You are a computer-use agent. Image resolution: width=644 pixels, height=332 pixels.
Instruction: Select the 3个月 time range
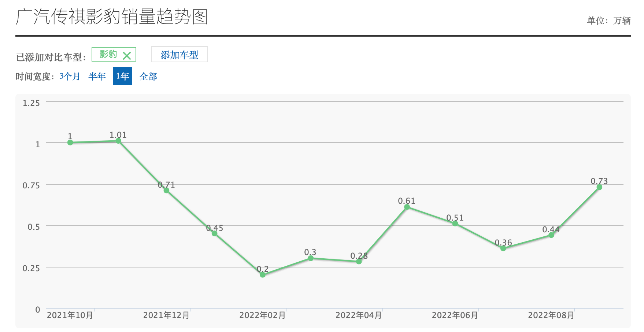[x=70, y=76]
